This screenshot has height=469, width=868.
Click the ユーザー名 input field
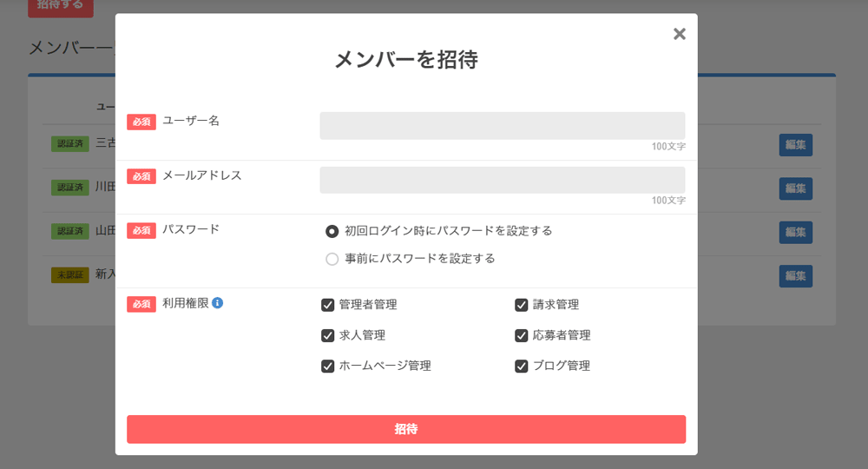(x=502, y=126)
